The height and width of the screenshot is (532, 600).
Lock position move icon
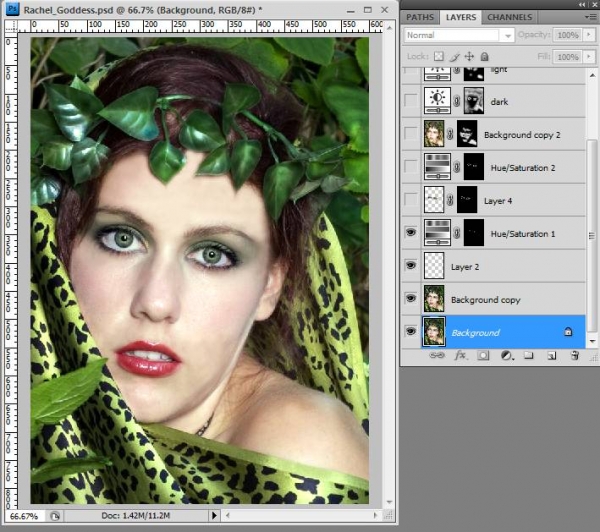point(469,57)
